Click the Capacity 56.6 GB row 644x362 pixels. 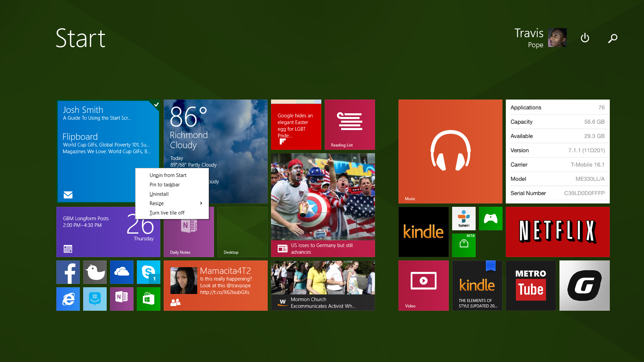click(x=557, y=122)
